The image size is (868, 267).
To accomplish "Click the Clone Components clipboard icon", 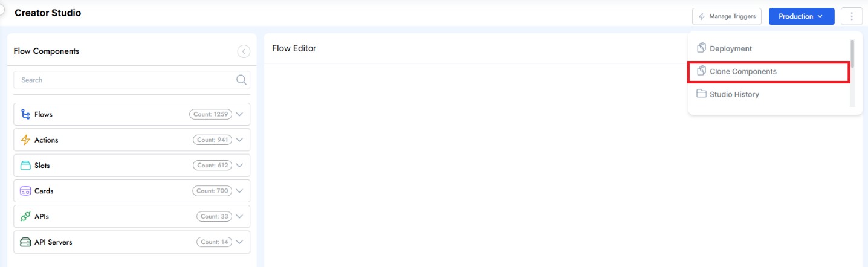I will point(701,71).
